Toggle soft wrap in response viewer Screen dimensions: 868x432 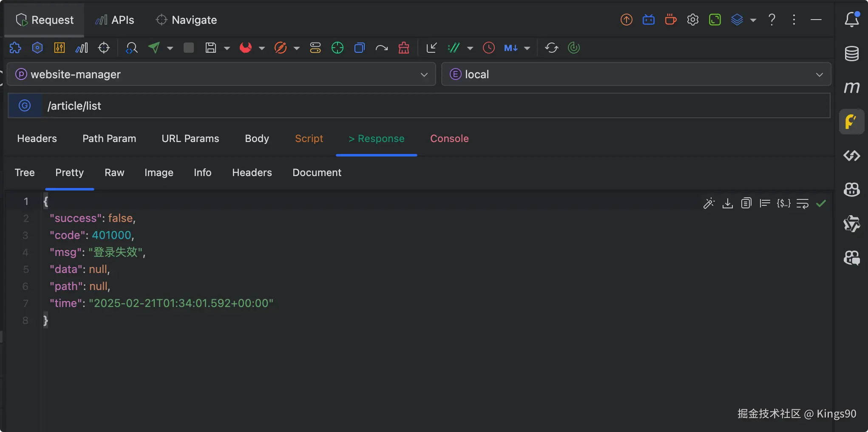click(803, 203)
